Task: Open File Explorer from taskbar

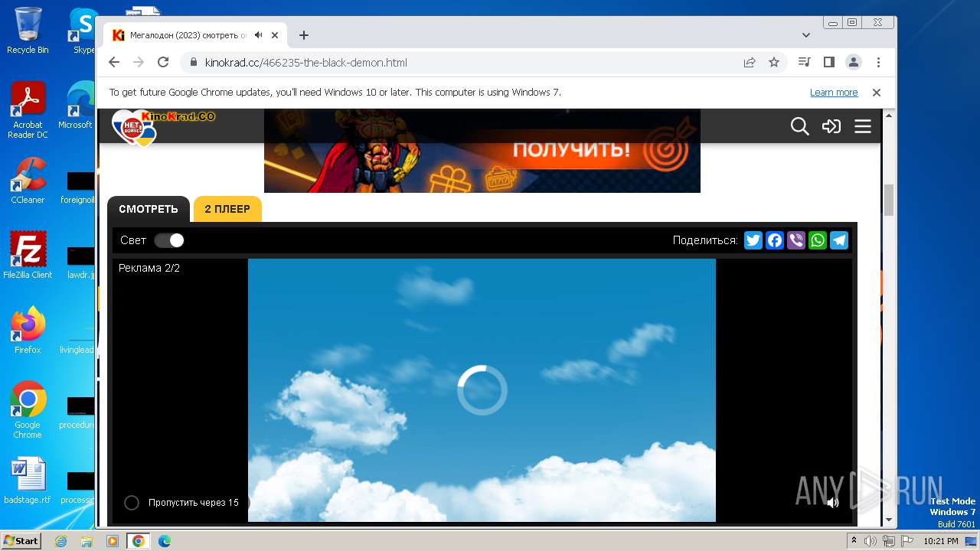Action: coord(87,541)
